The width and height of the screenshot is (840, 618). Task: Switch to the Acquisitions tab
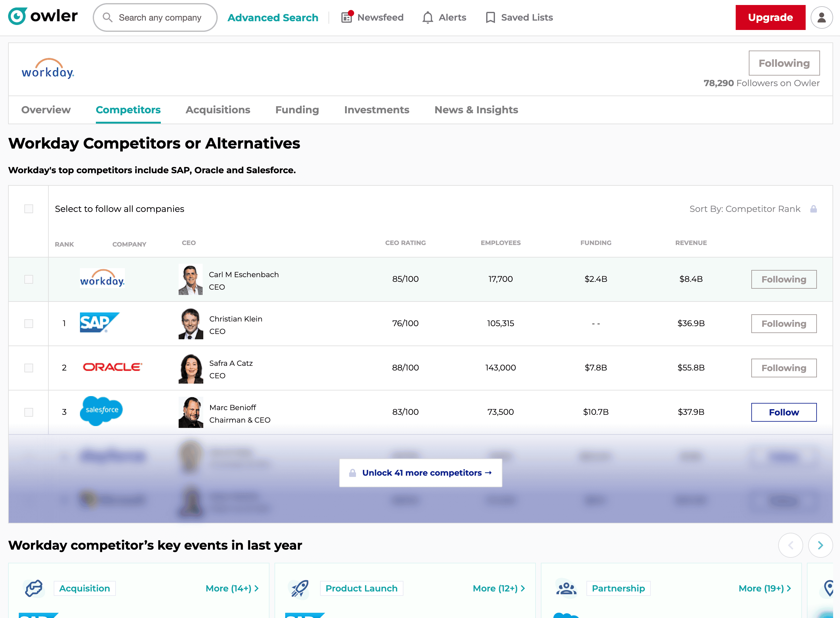(x=218, y=110)
